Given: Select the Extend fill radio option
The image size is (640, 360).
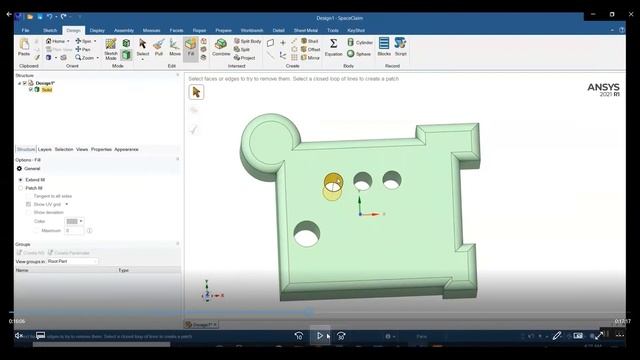Looking at the screenshot, I should tap(20, 180).
